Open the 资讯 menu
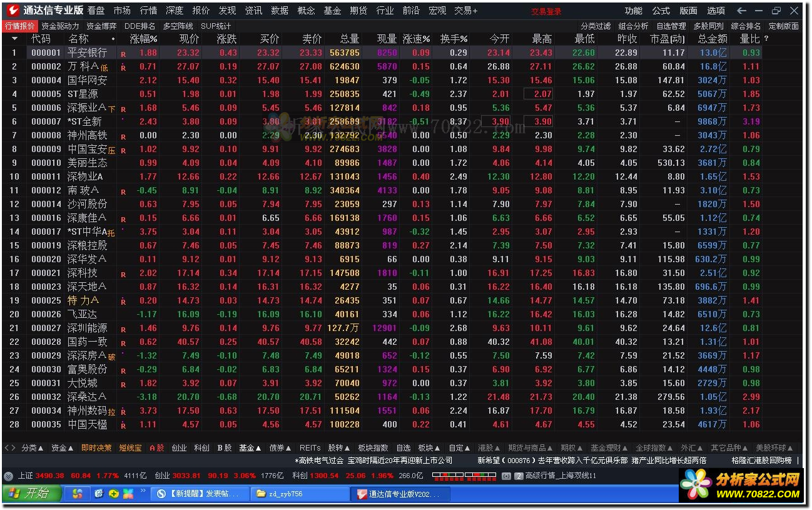 click(253, 11)
